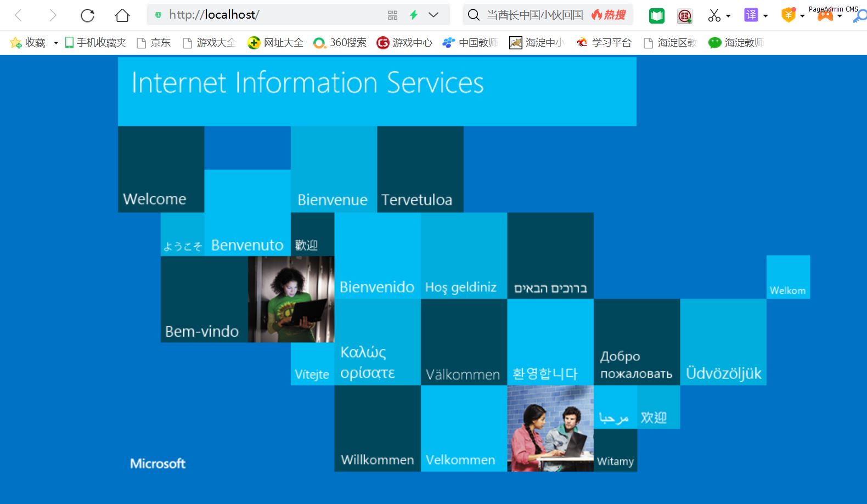The width and height of the screenshot is (867, 504).
Task: Click the Welcome tile
Action: point(161,169)
